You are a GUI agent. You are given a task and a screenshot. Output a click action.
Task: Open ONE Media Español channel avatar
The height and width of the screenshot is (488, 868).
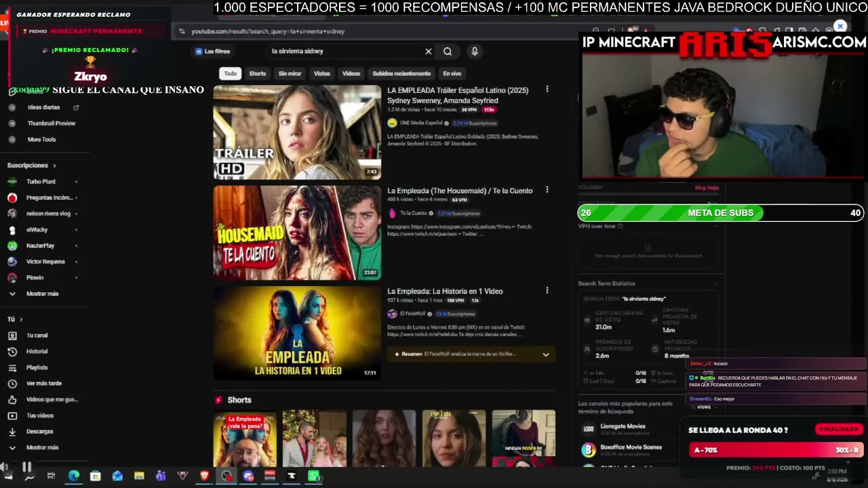(392, 123)
